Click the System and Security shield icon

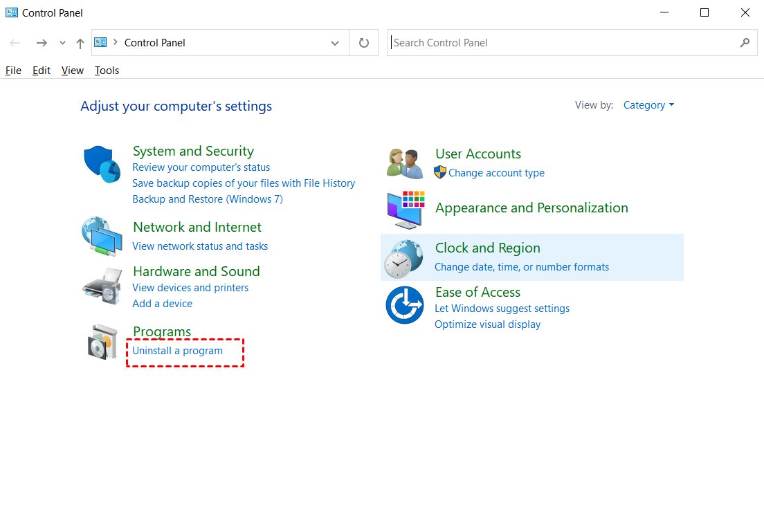pyautogui.click(x=102, y=164)
